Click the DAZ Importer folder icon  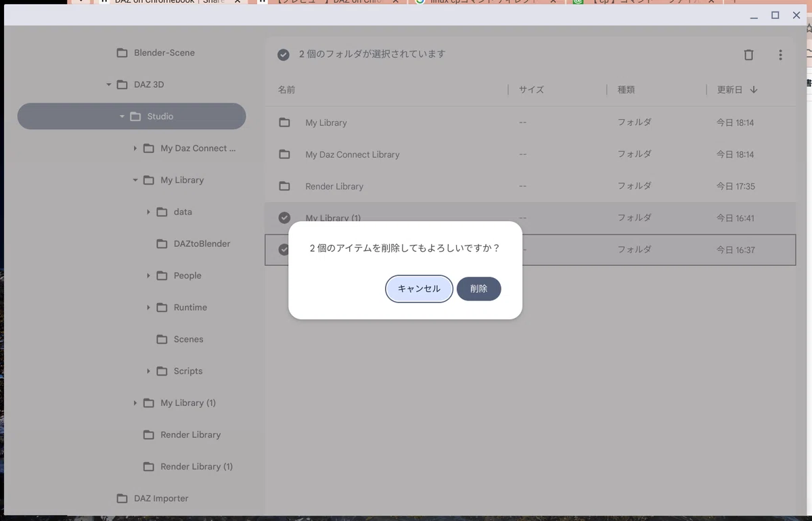pyautogui.click(x=122, y=498)
